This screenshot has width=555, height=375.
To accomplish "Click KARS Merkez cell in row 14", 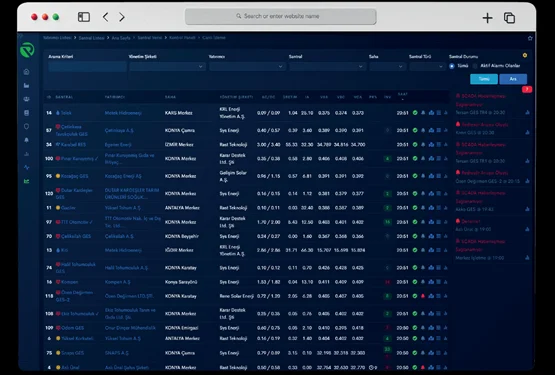I will point(178,113).
